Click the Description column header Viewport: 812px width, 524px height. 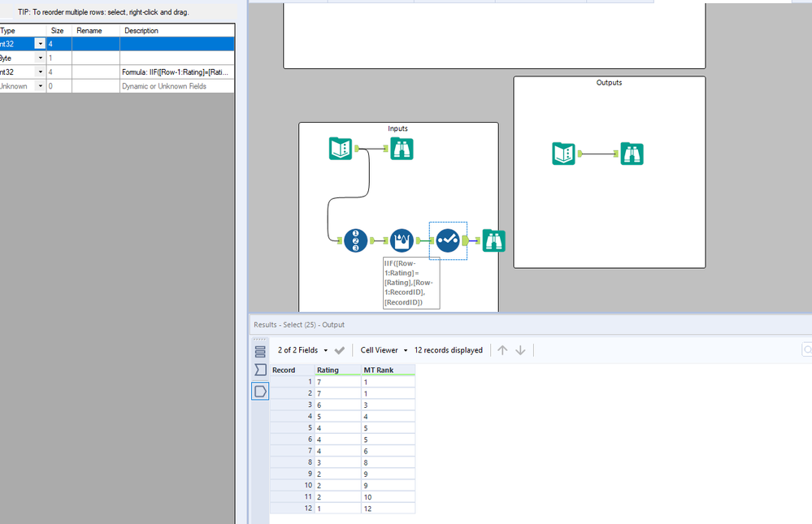pos(177,31)
